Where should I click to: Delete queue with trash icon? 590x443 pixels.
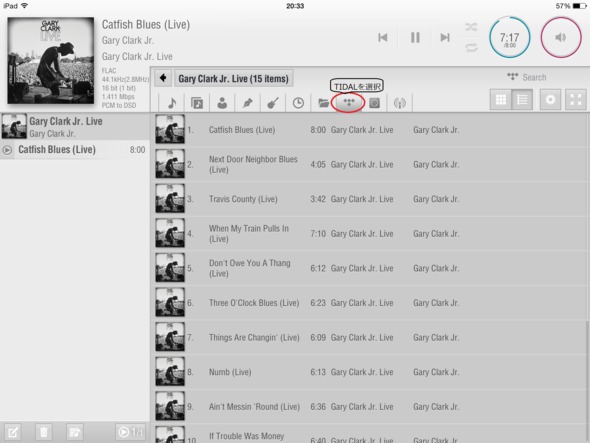[44, 432]
